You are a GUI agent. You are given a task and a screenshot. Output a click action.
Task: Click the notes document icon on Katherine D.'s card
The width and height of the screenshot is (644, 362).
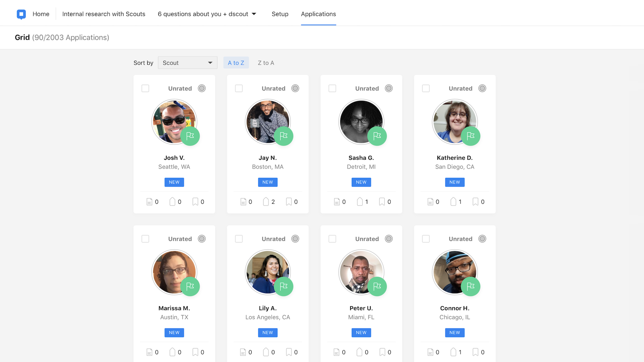point(430,202)
